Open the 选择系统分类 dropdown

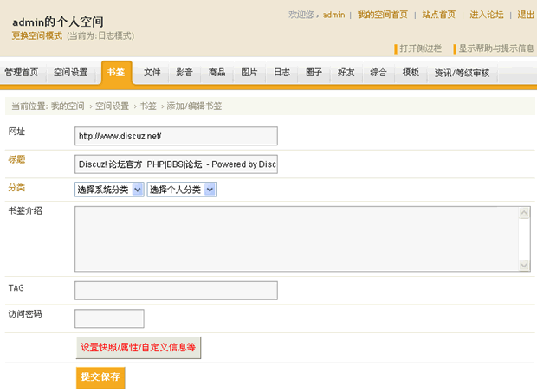pos(109,190)
